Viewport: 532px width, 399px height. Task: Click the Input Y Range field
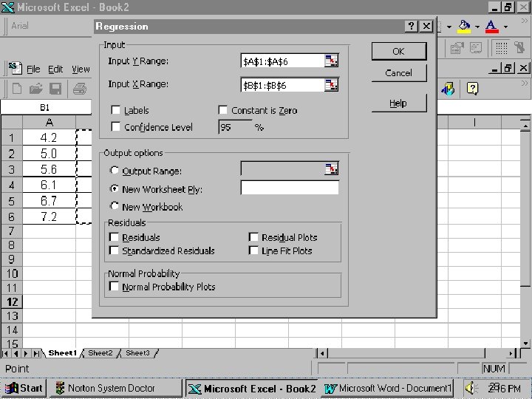point(282,61)
